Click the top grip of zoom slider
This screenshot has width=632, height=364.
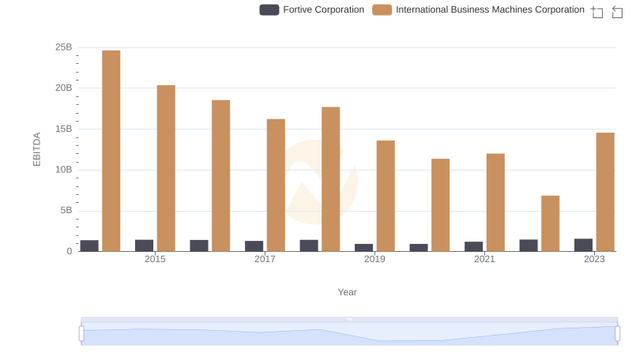(x=349, y=319)
